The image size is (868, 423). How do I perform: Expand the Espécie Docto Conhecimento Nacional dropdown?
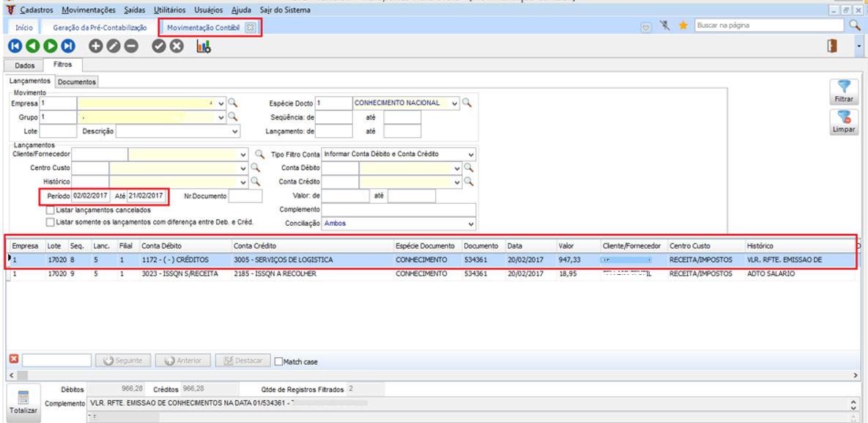click(x=454, y=103)
